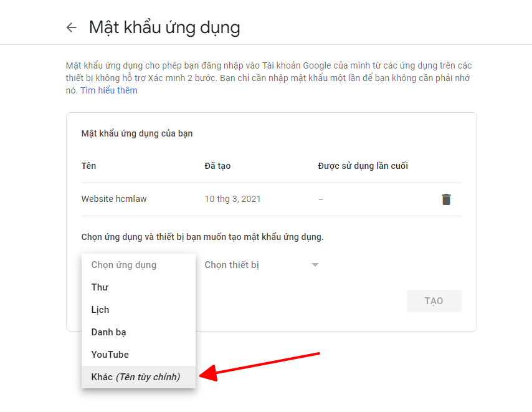Click the Chọn ứng dụng placeholder item
Viewport: 532px width, 412px height.
pos(138,265)
